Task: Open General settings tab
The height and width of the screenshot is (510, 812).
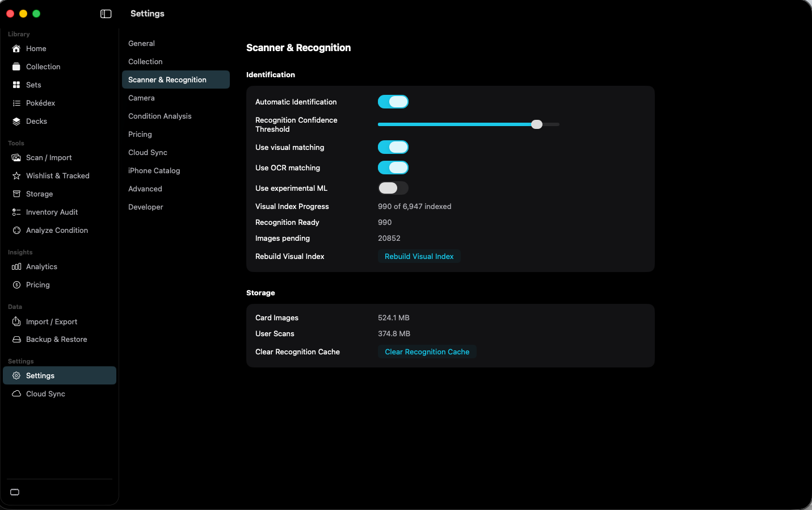Action: click(x=176, y=43)
